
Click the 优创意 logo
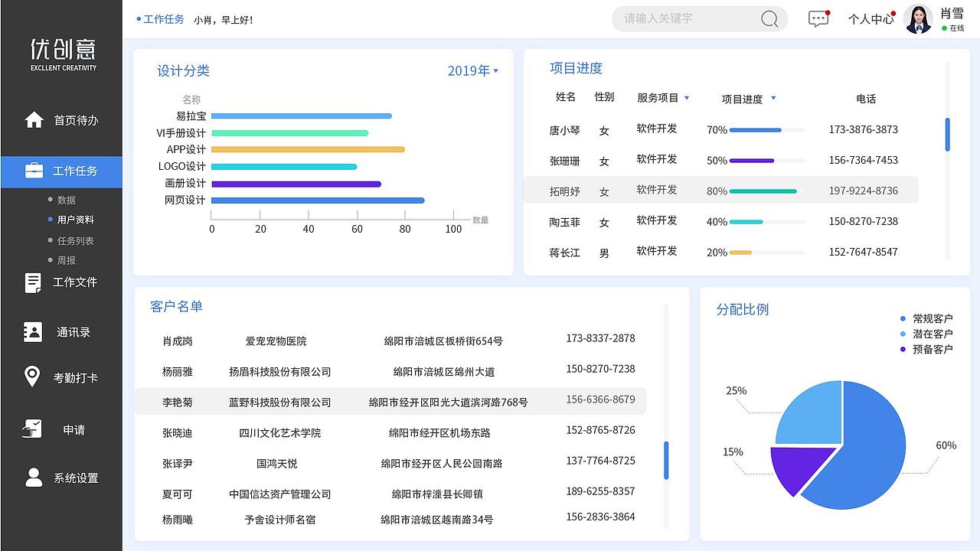[x=64, y=54]
